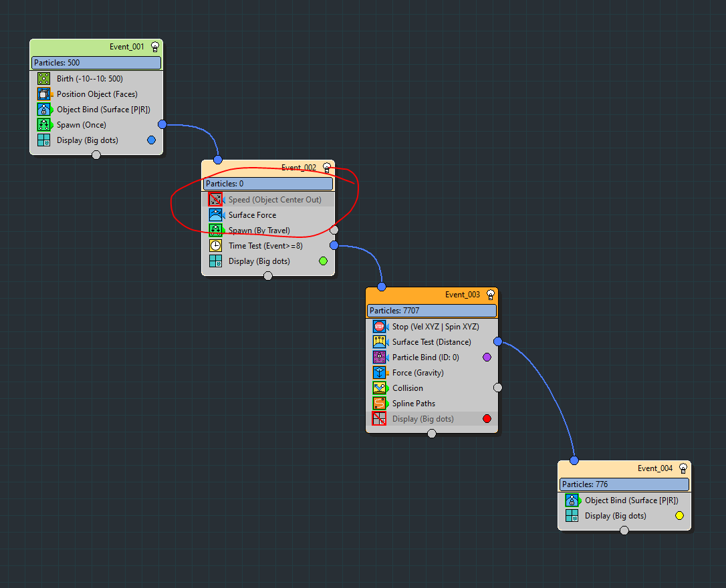Click the Birth operator icon in Event_001
This screenshot has width=726, height=588.
pyautogui.click(x=44, y=79)
